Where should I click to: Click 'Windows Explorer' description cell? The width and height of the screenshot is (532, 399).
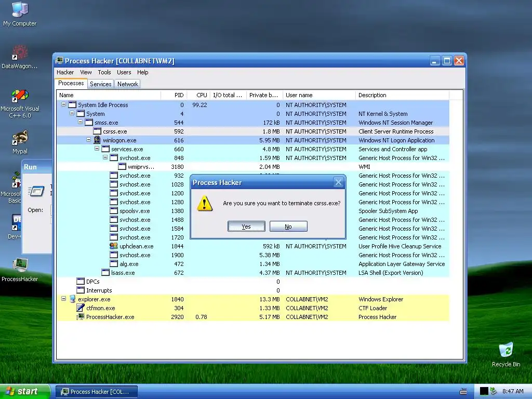[381, 299]
